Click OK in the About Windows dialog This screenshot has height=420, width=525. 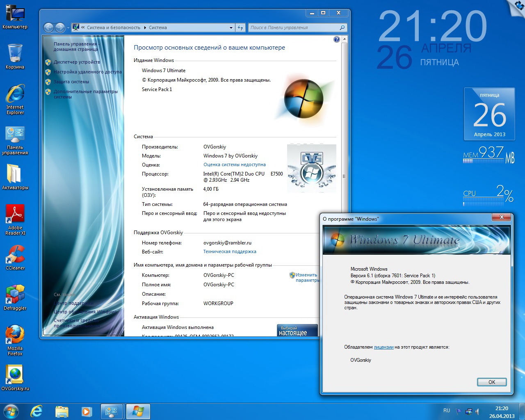(x=492, y=382)
